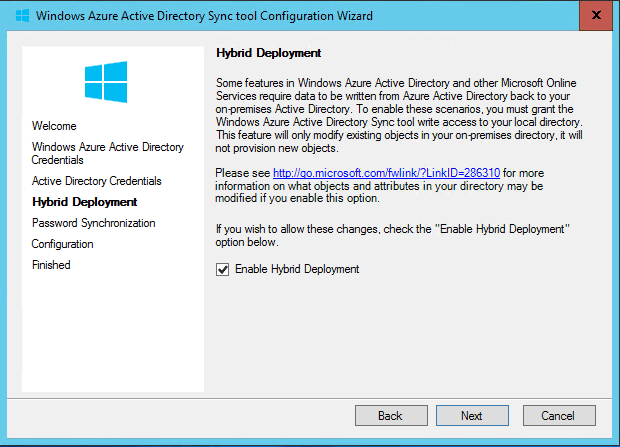Screen dimensions: 620x447
Task: Select the Hybrid Deployment step in sidebar
Action: click(85, 202)
